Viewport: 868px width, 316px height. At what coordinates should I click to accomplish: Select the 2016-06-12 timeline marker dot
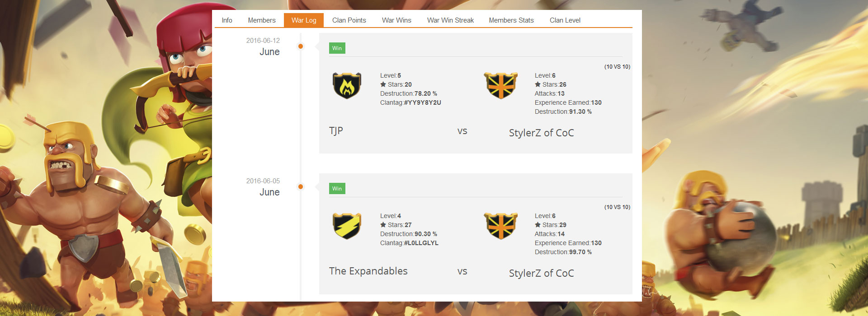[x=301, y=46]
